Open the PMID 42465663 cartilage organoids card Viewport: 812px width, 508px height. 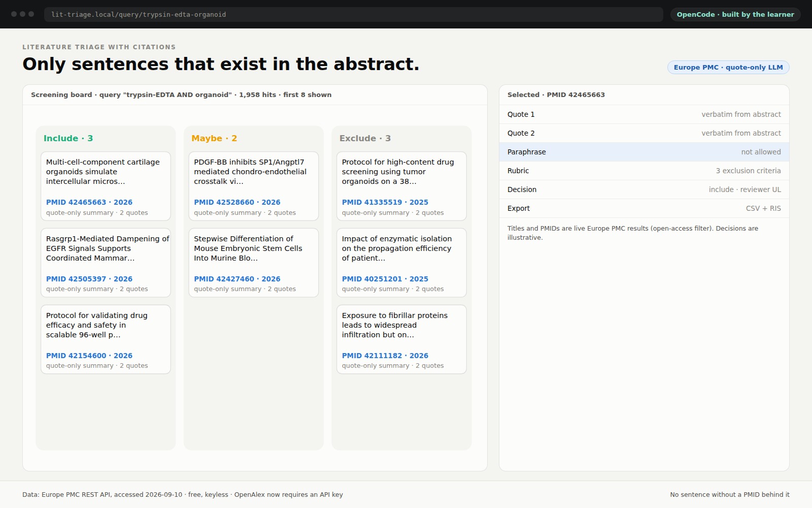tap(106, 186)
